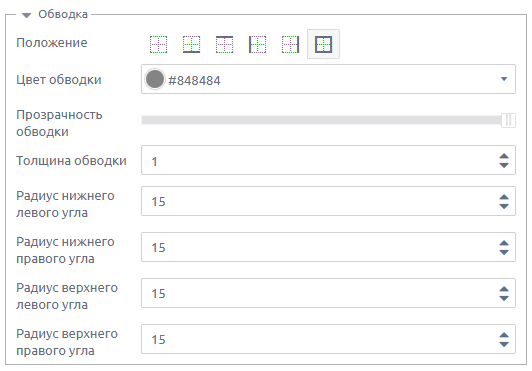
Task: Decrease top-right corner radius value
Action: coord(504,344)
